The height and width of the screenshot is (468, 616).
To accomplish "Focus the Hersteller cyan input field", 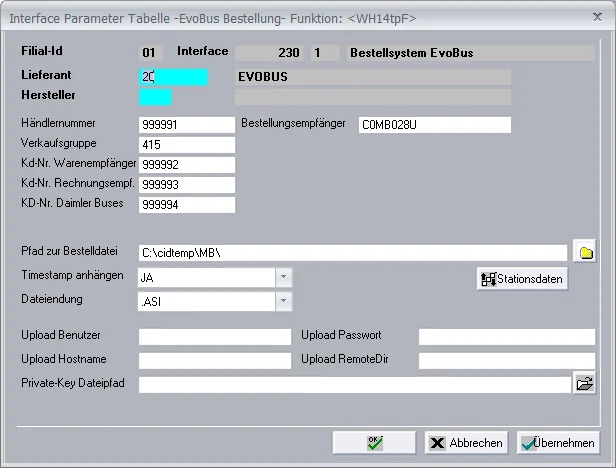I will 155,97.
